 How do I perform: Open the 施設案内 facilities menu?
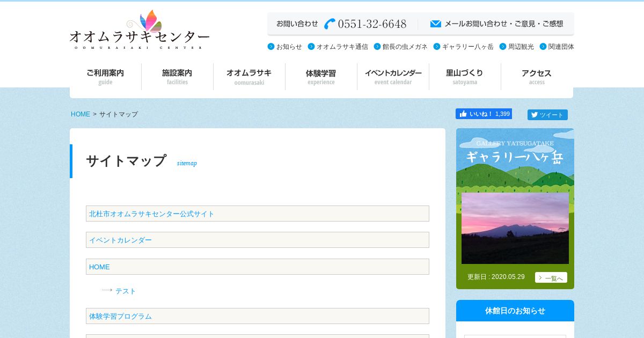[177, 77]
